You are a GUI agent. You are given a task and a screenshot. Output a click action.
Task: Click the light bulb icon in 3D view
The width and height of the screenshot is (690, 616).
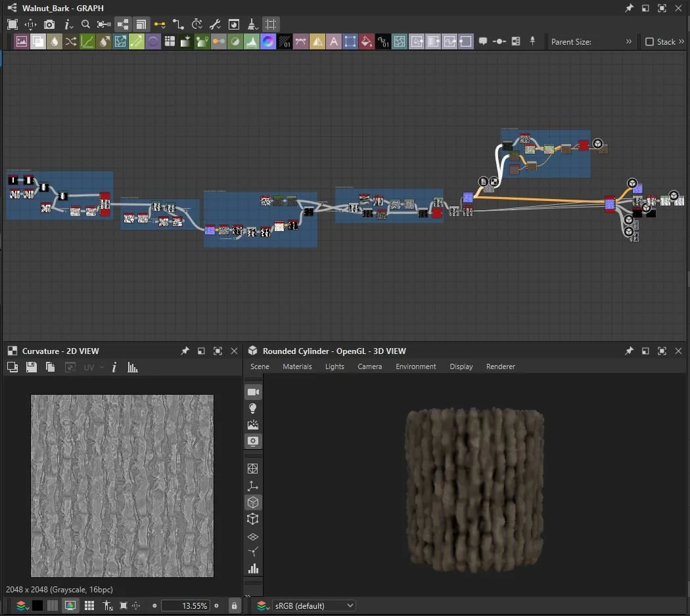[253, 408]
